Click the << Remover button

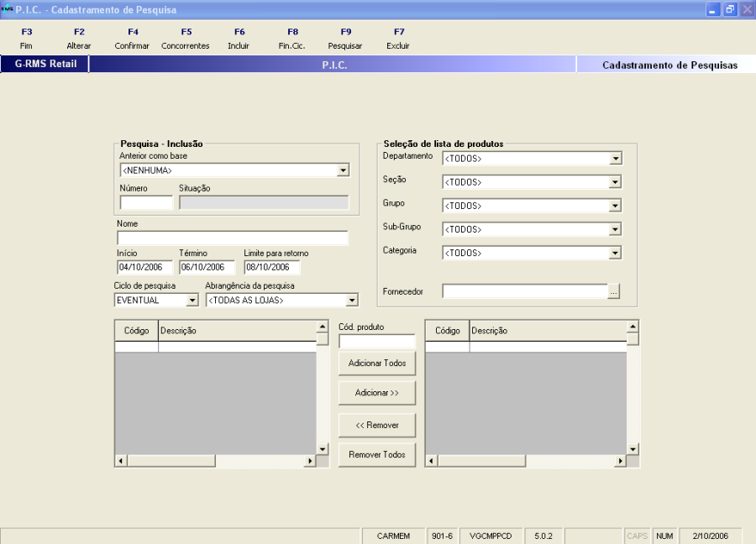click(x=377, y=425)
